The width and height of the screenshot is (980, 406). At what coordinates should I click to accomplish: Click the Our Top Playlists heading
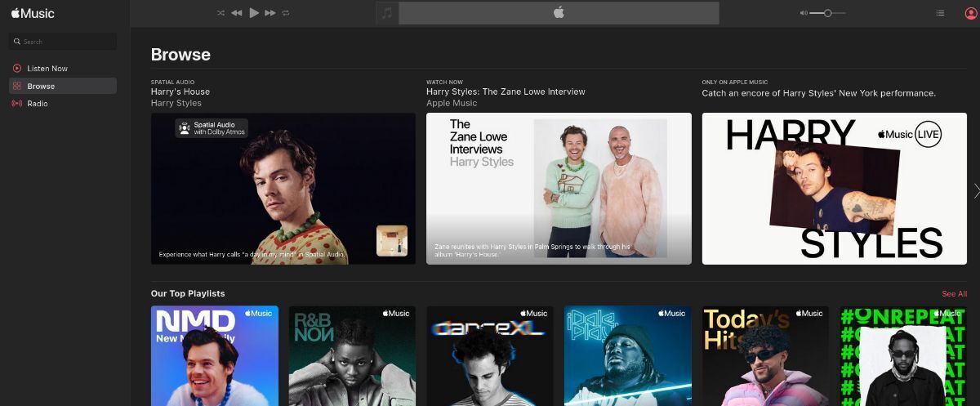pos(188,293)
